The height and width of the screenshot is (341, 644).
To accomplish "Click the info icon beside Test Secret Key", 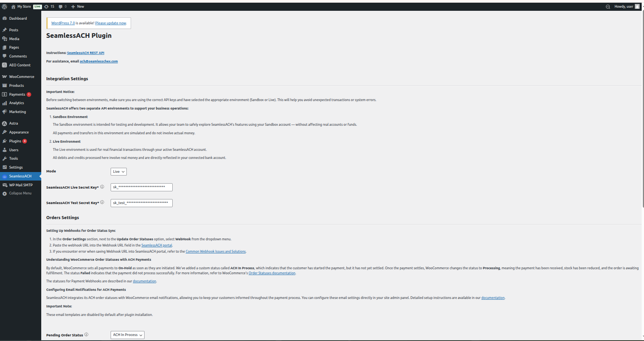I will (102, 203).
